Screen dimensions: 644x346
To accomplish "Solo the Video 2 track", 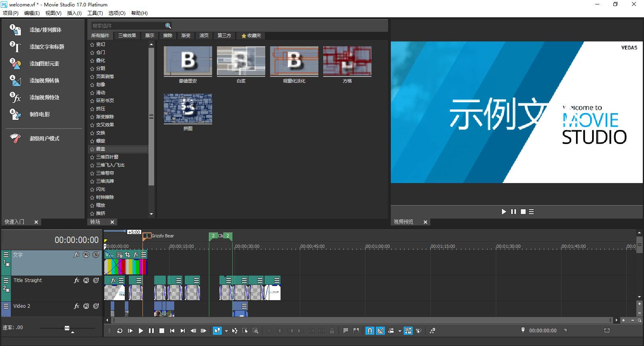I will 96,306.
